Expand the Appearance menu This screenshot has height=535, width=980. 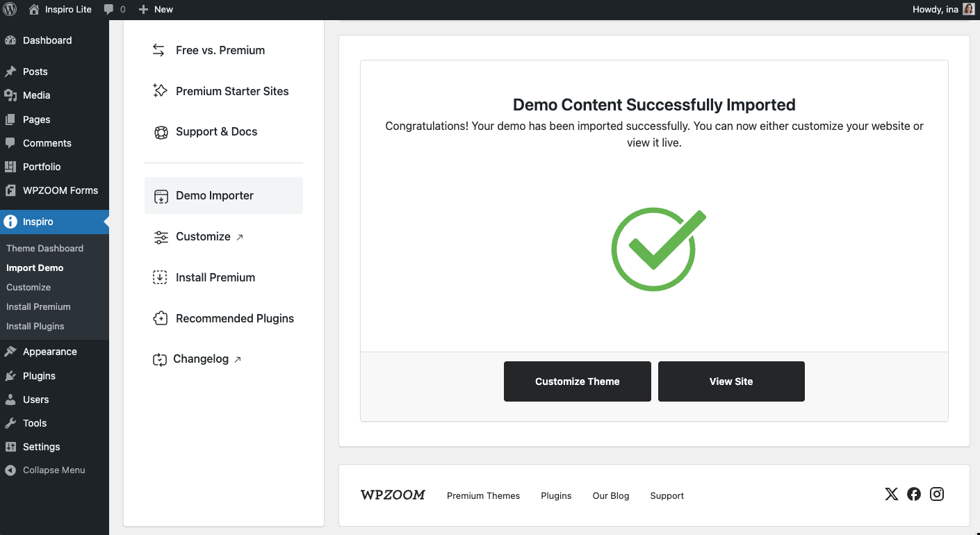tap(49, 352)
